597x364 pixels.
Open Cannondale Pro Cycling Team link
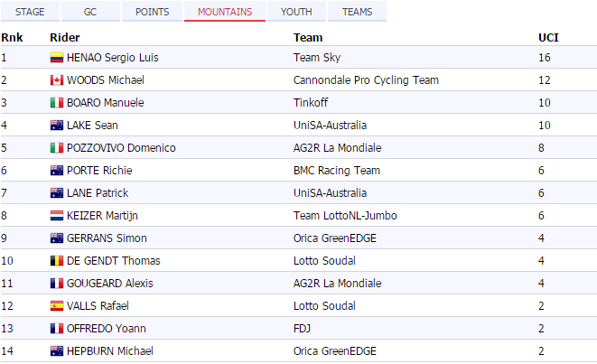(x=366, y=80)
